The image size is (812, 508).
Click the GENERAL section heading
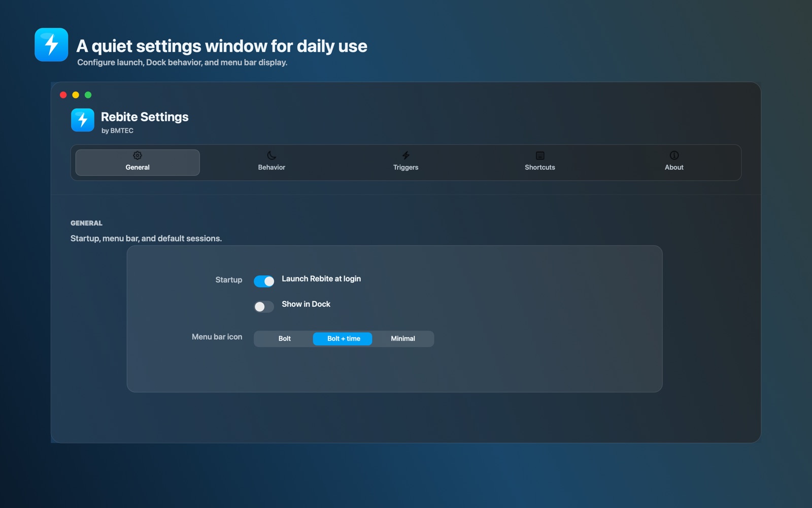[86, 223]
